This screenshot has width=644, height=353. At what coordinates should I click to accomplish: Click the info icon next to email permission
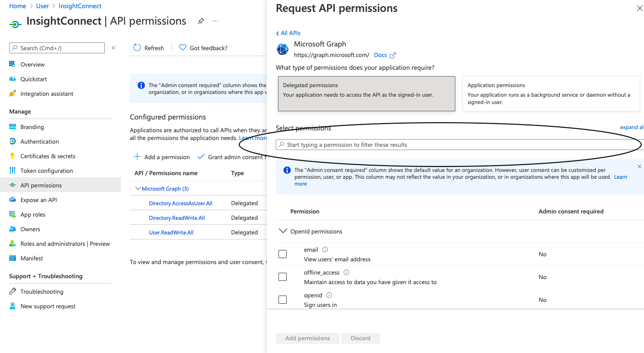click(325, 249)
